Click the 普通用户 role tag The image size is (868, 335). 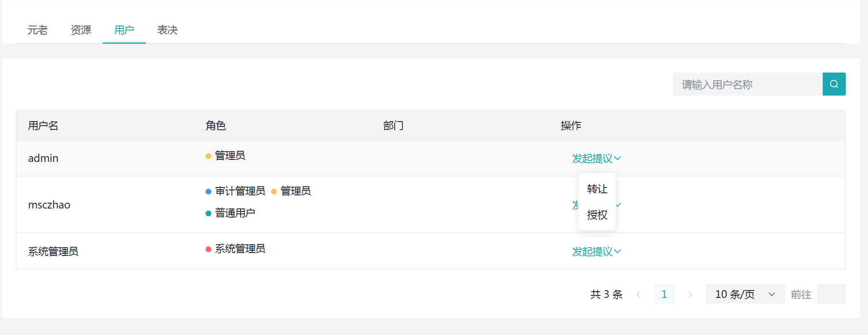pyautogui.click(x=235, y=213)
